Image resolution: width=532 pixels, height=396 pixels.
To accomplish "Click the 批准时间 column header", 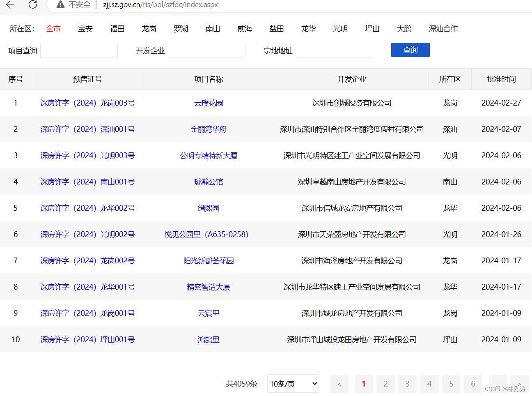I will [x=501, y=79].
